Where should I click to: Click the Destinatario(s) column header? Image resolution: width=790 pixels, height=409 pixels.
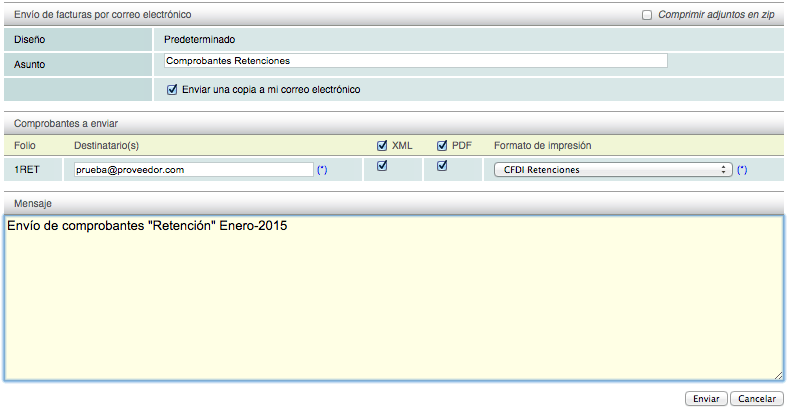click(x=106, y=146)
